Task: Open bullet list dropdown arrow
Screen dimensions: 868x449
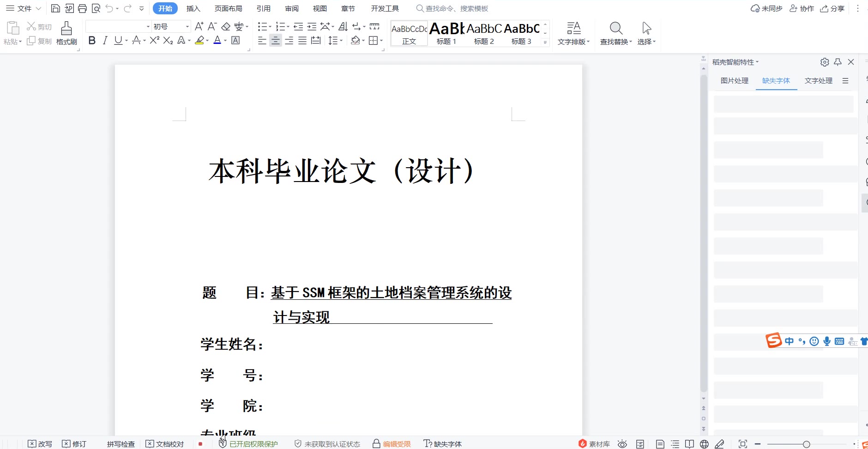Action: click(270, 26)
